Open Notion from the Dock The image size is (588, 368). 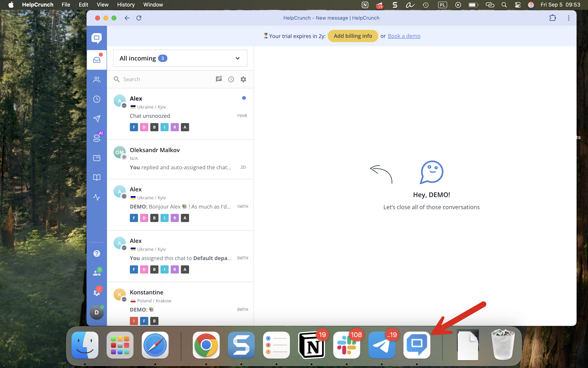(x=312, y=345)
